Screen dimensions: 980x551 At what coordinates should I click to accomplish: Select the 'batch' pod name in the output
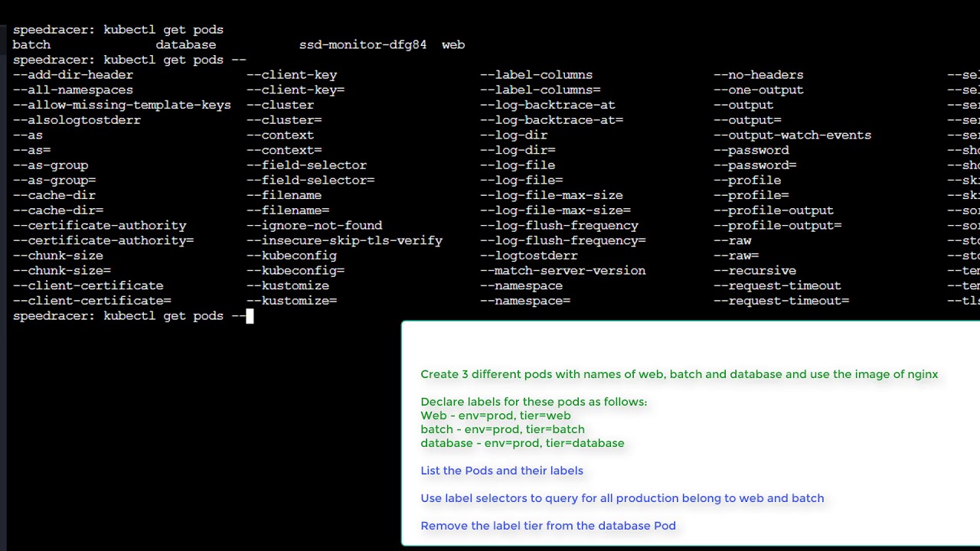tap(31, 45)
